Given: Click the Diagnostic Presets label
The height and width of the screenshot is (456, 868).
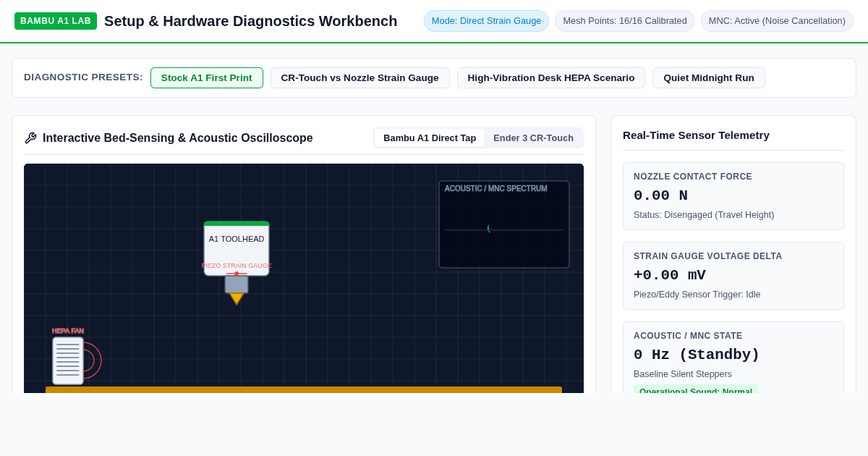Looking at the screenshot, I should tap(83, 77).
